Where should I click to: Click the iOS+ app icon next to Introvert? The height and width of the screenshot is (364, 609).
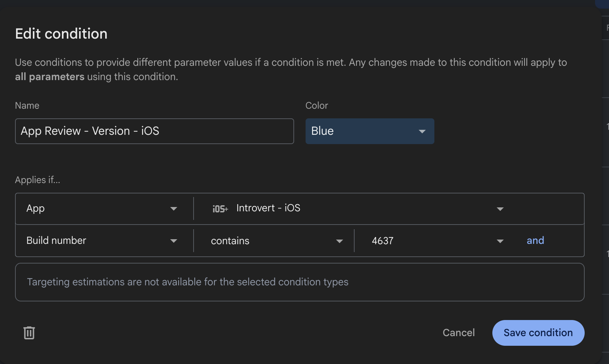coord(219,208)
